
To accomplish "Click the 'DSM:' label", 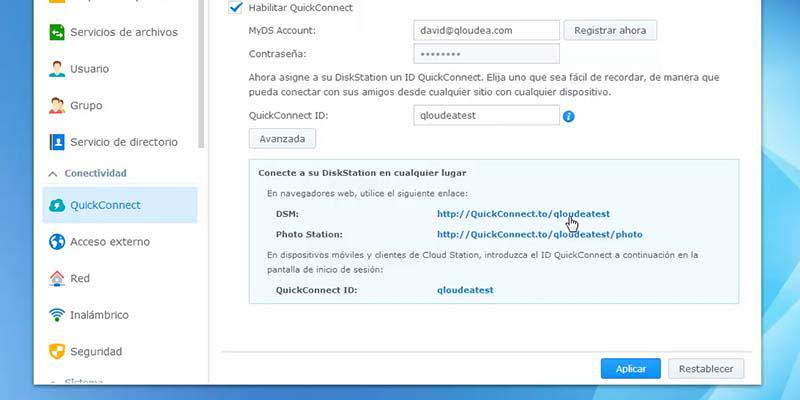I will pyautogui.click(x=287, y=214).
